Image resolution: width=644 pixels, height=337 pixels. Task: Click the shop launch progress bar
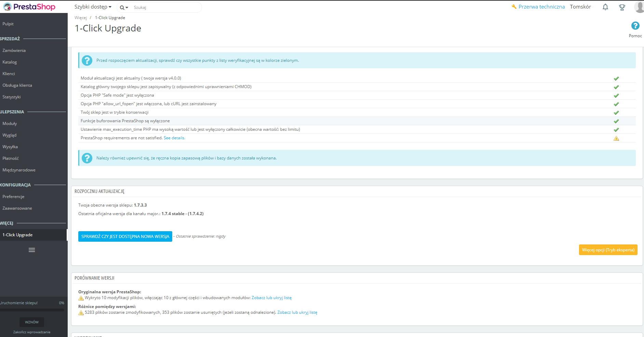click(32, 310)
